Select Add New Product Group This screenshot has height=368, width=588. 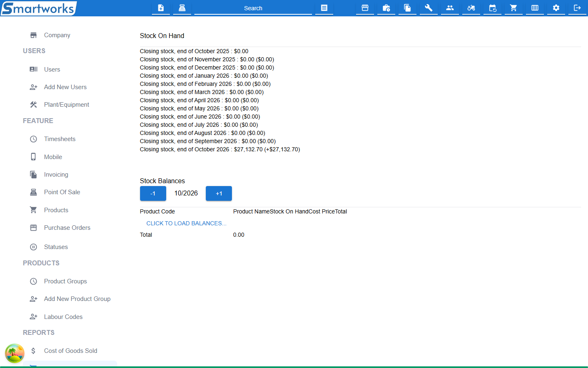click(x=70, y=299)
